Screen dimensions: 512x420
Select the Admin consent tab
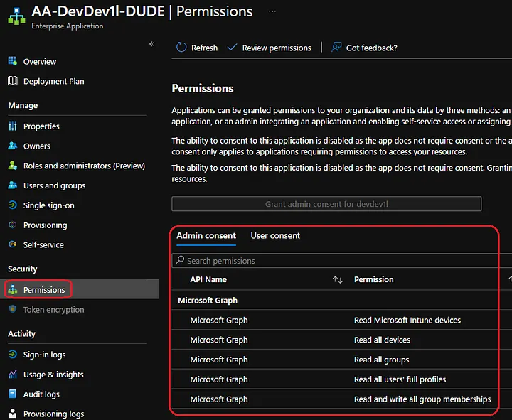tap(206, 236)
